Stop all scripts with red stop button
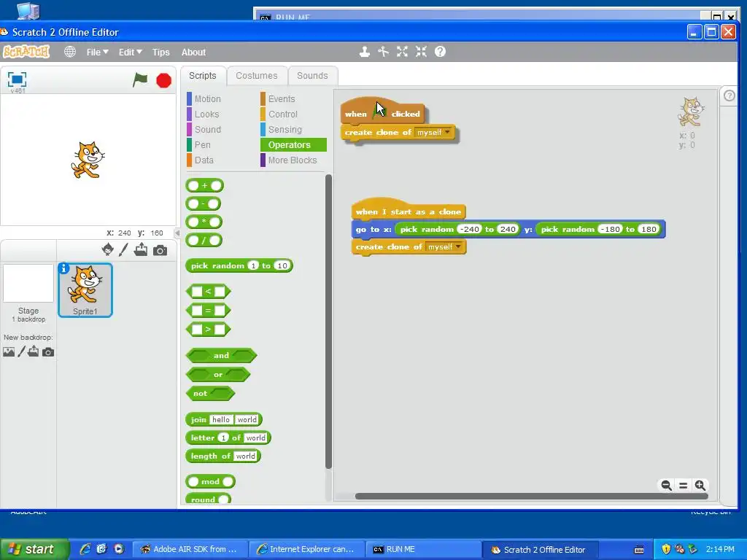The width and height of the screenshot is (747, 560). 163,80
